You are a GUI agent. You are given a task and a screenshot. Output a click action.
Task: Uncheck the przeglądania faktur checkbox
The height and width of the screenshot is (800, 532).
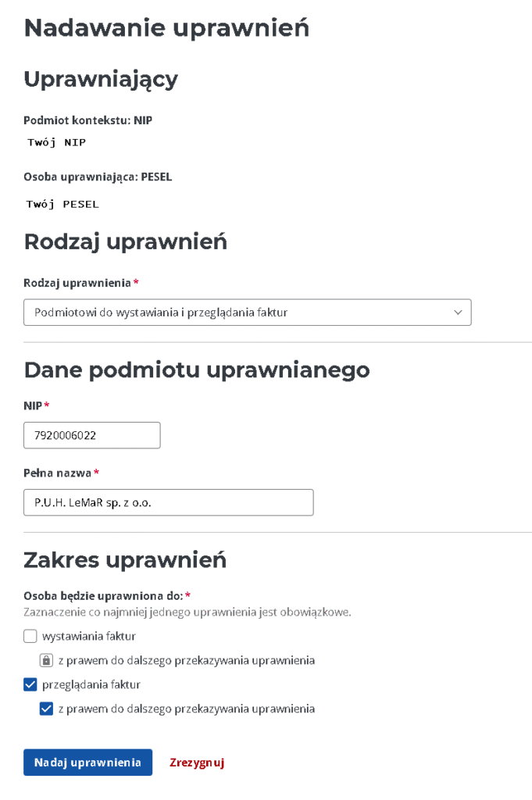pos(30,684)
